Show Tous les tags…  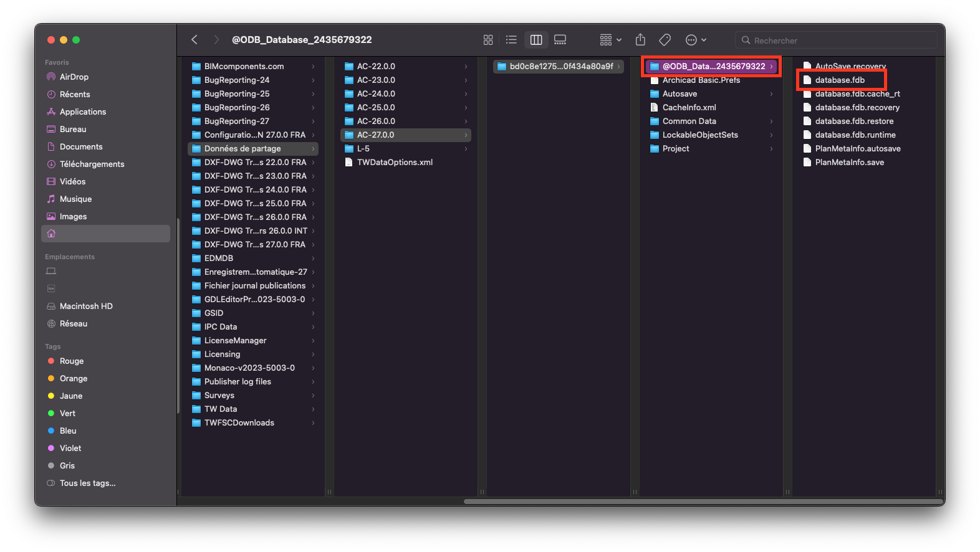click(105, 483)
